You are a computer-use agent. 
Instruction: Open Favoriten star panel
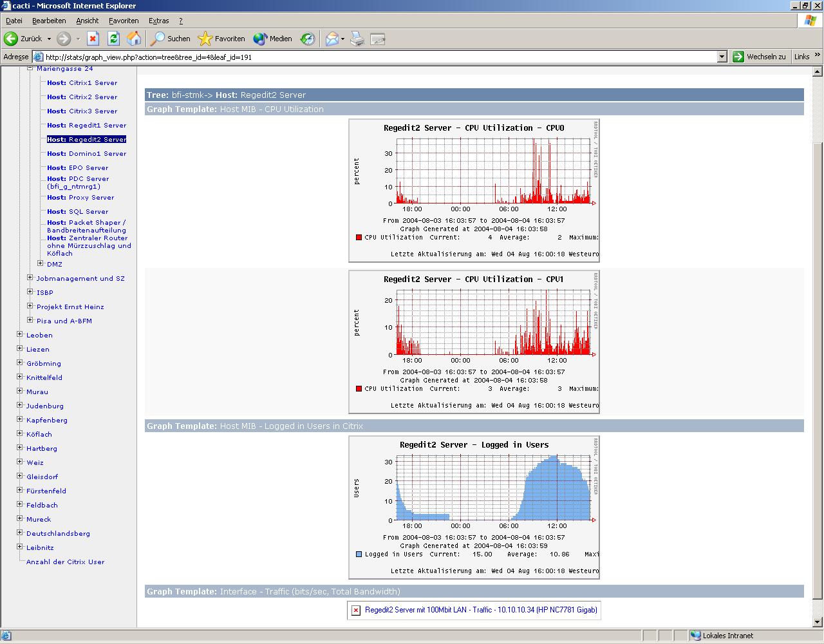221,39
